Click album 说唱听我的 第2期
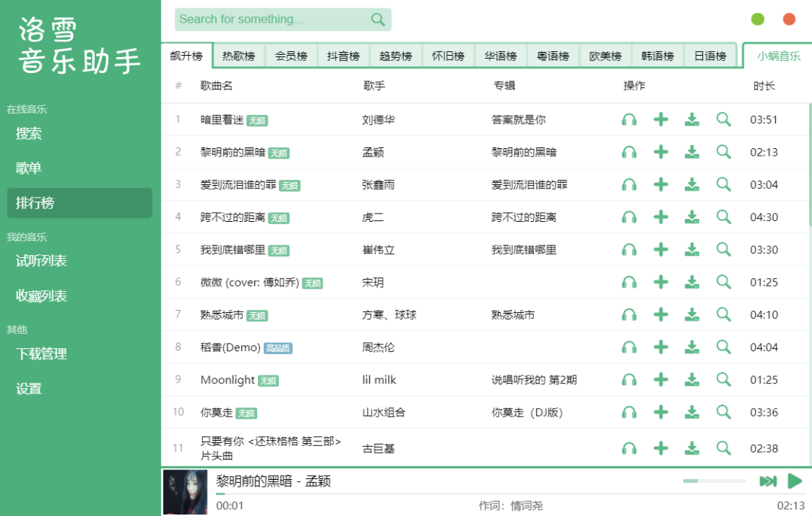812x516 pixels. 534,380
